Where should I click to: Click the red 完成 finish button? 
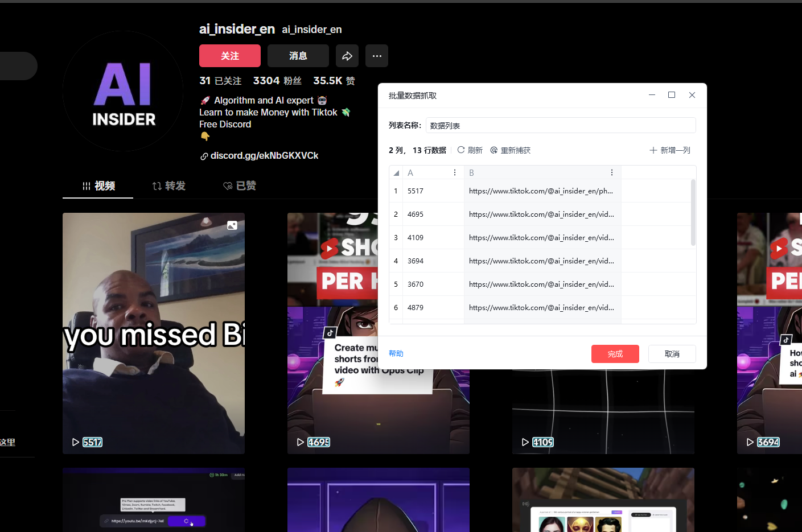pyautogui.click(x=615, y=354)
